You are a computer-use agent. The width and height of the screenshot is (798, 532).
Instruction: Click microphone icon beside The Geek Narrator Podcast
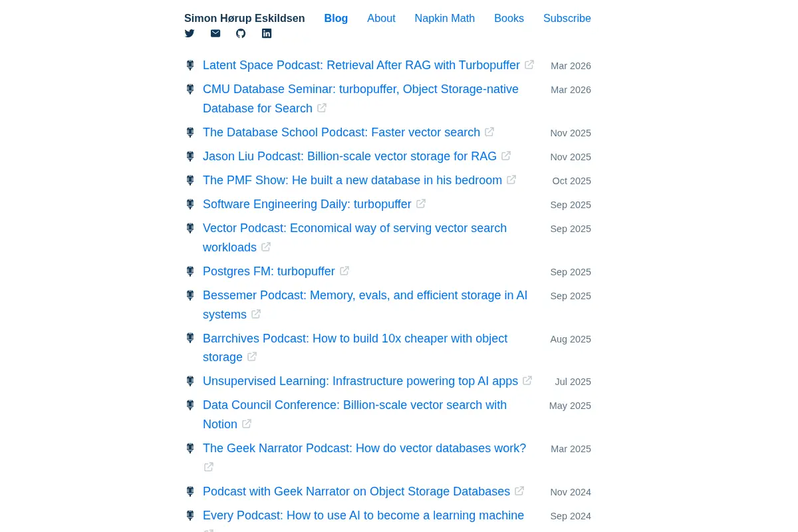click(x=190, y=448)
